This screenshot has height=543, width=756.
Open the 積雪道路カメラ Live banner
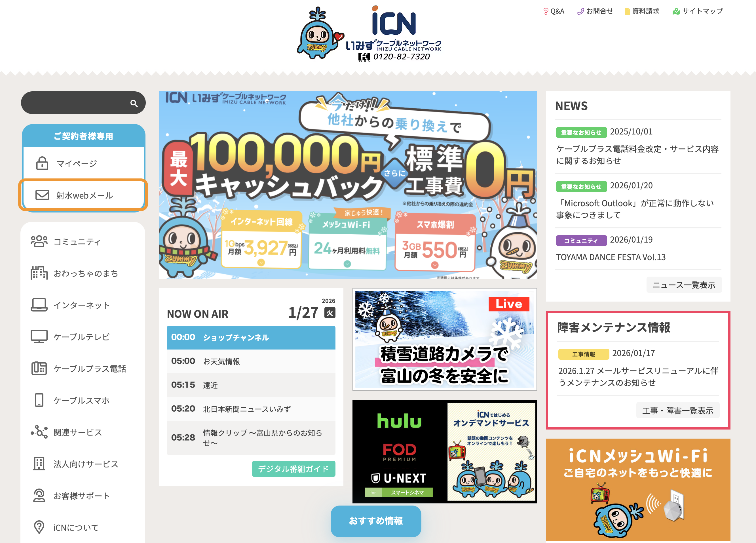click(444, 339)
